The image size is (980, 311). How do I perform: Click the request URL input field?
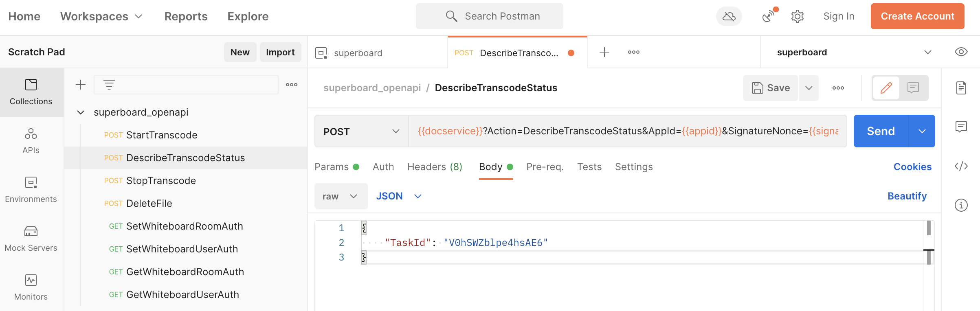point(628,131)
